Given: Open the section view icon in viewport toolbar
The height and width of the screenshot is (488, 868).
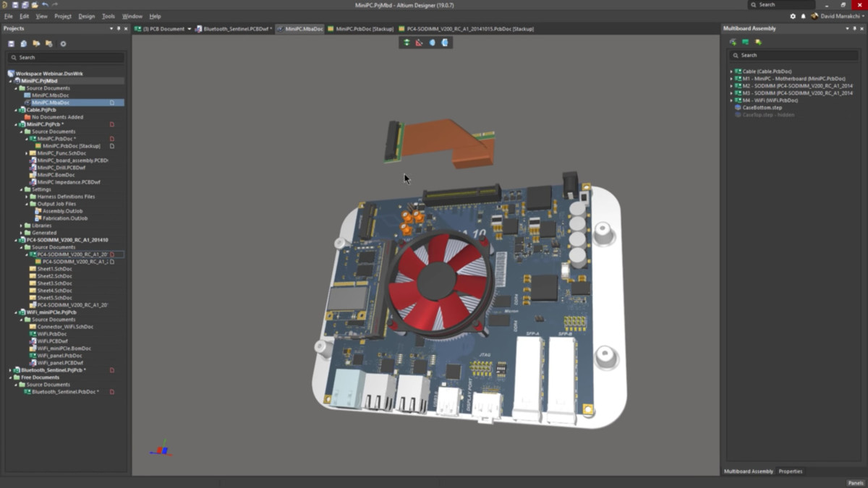Looking at the screenshot, I should 432,43.
